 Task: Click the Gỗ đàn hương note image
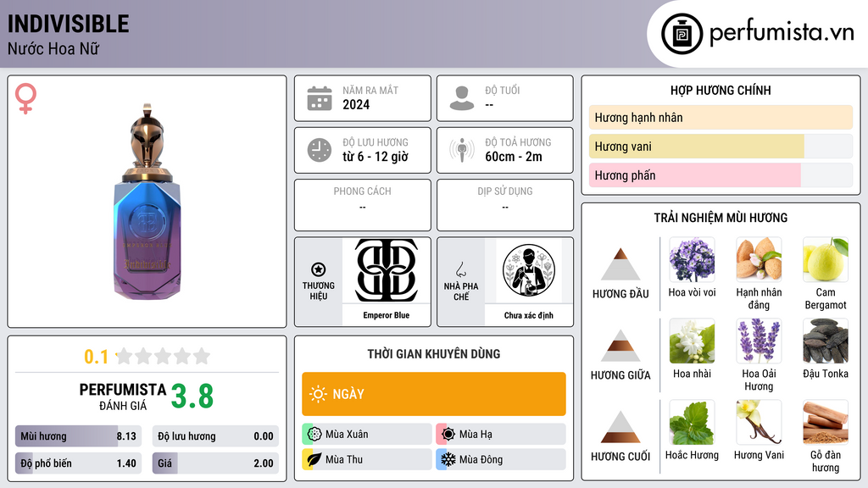[x=826, y=423]
